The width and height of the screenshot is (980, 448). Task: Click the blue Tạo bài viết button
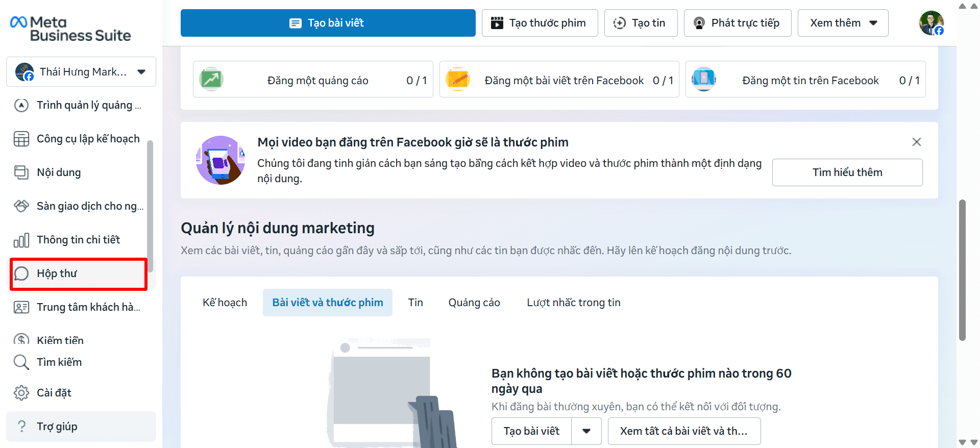328,23
